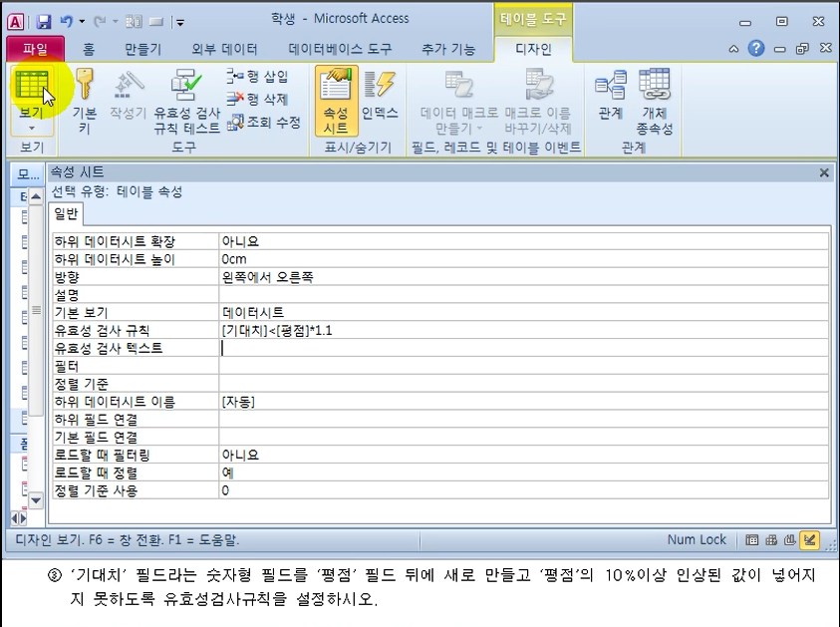Open the Undo history dropdown arrow

[x=82, y=22]
